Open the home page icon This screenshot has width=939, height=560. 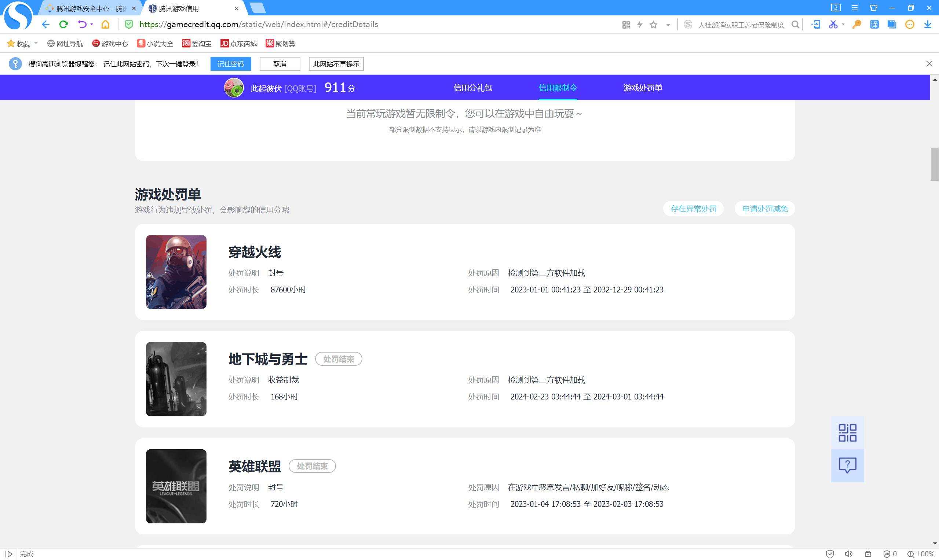click(105, 25)
